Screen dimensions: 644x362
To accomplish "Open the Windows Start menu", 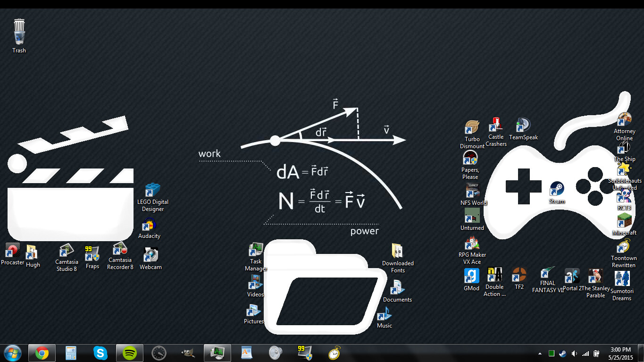I will point(12,353).
